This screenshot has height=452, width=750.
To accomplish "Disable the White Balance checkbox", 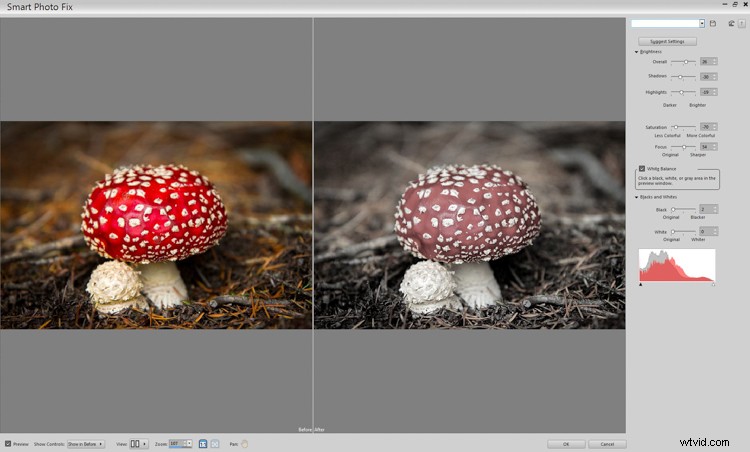I will [642, 169].
